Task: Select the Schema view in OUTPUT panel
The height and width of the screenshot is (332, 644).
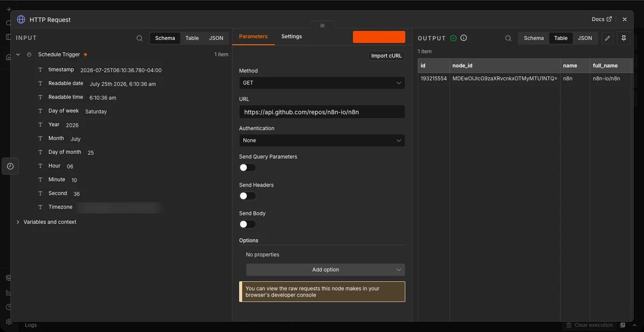Action: point(534,38)
